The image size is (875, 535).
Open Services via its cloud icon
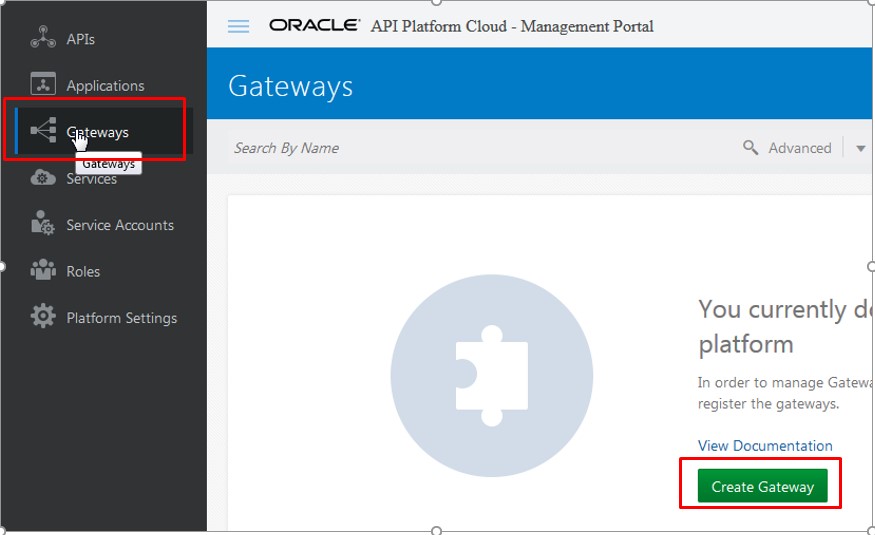pyautogui.click(x=43, y=178)
